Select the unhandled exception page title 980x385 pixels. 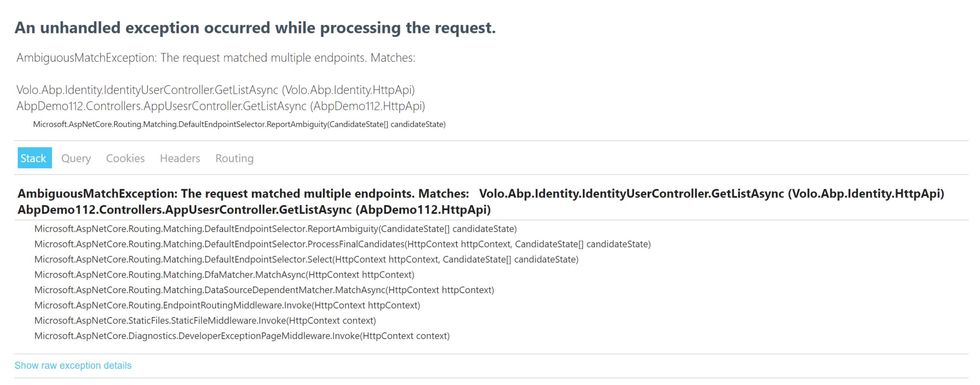coord(256,27)
